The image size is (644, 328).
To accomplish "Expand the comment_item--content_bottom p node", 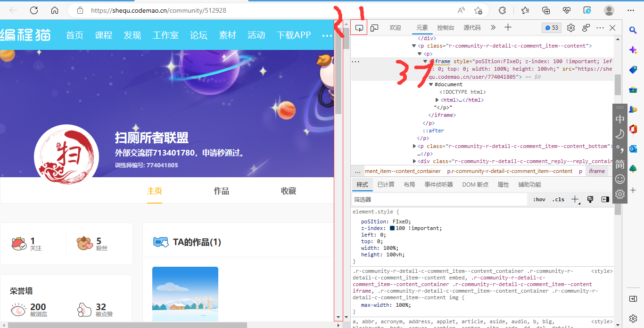I will pyautogui.click(x=414, y=146).
